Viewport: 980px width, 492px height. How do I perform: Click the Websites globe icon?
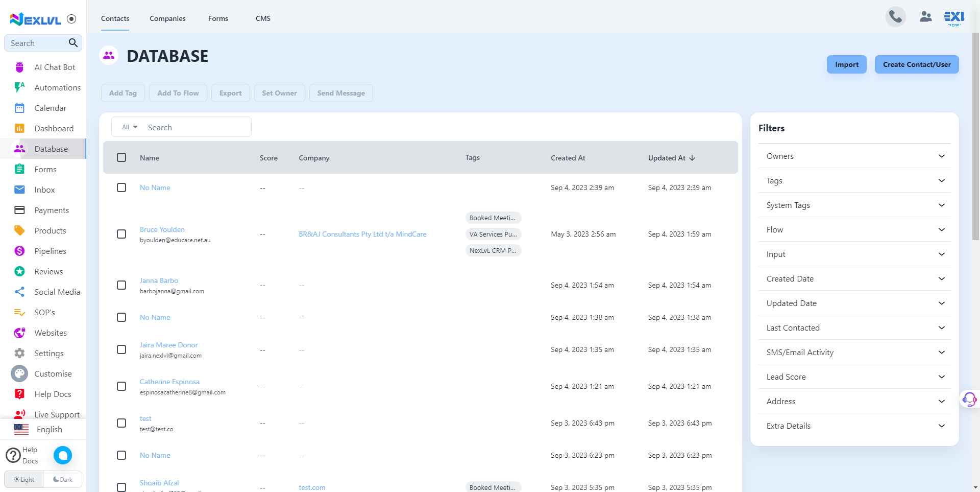tap(19, 333)
